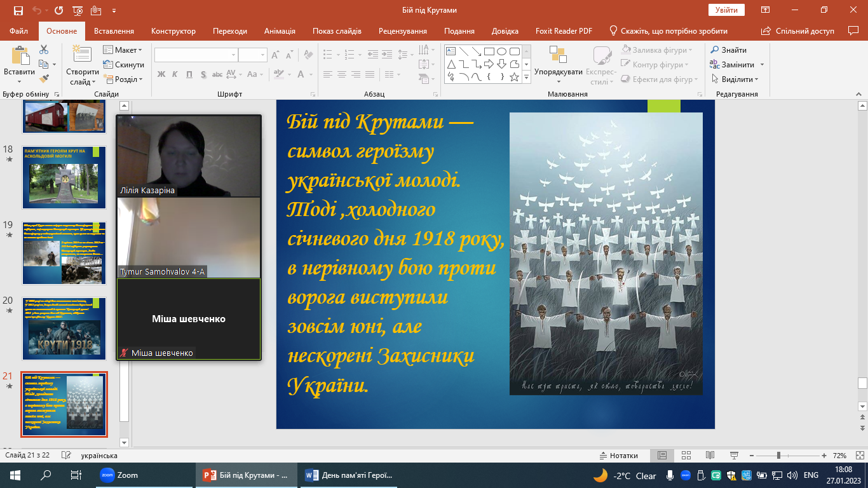
Task: Click the Format Painter brush icon
Action: pos(44,79)
